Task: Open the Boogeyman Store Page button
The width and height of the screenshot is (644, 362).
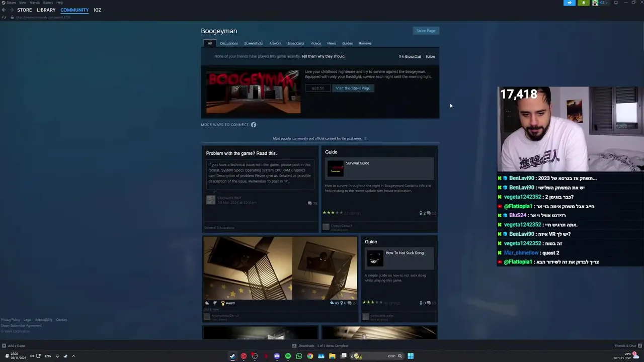Action: pyautogui.click(x=426, y=31)
